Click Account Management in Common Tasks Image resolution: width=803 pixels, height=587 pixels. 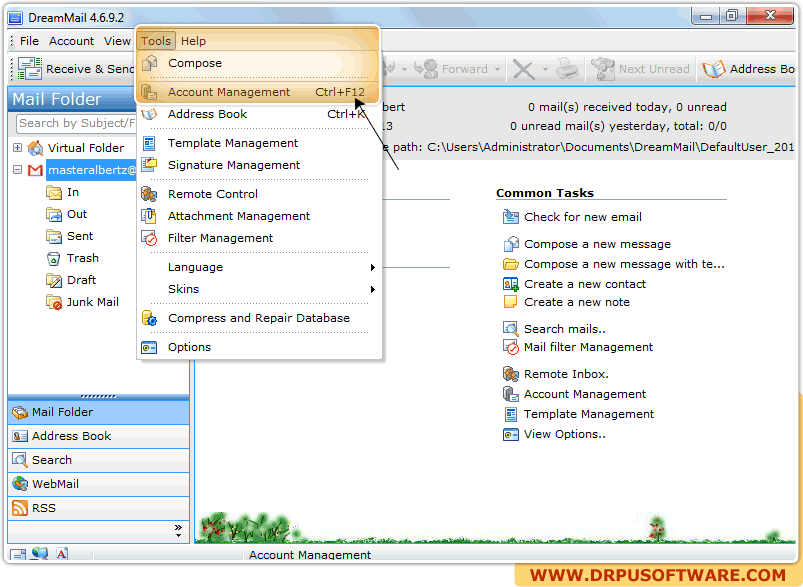click(x=584, y=394)
